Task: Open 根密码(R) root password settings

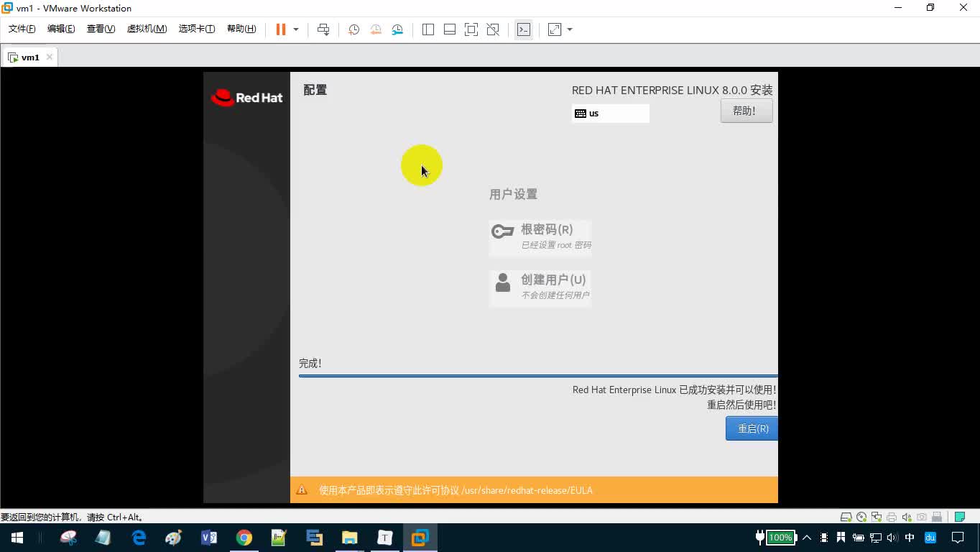Action: coord(540,237)
